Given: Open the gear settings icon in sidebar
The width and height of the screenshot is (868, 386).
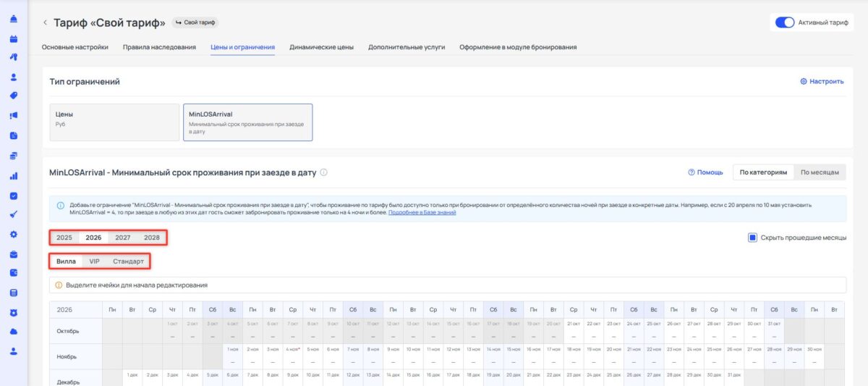Looking at the screenshot, I should pos(14,235).
